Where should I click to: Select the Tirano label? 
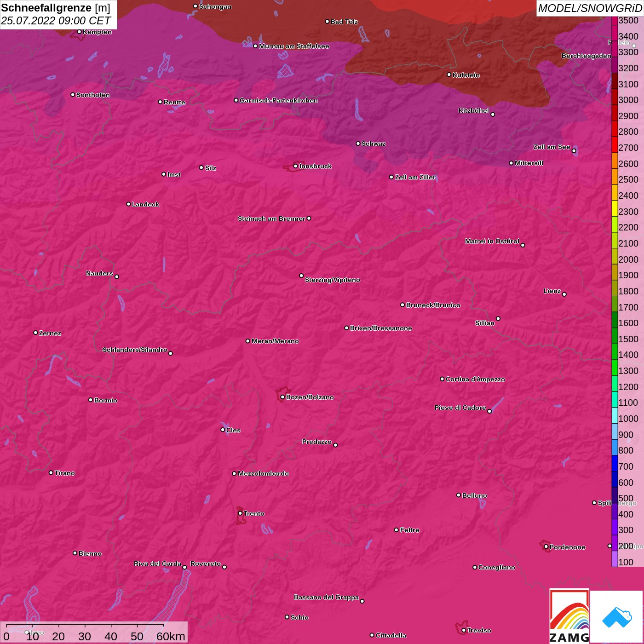point(65,473)
